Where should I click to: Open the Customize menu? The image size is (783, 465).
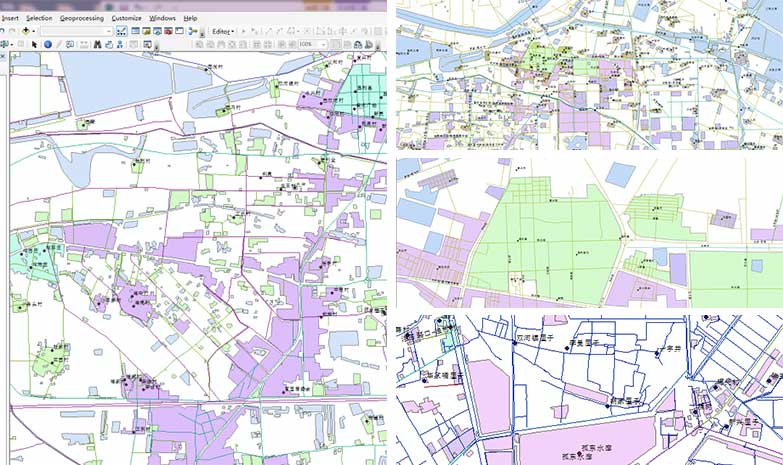pos(126,18)
